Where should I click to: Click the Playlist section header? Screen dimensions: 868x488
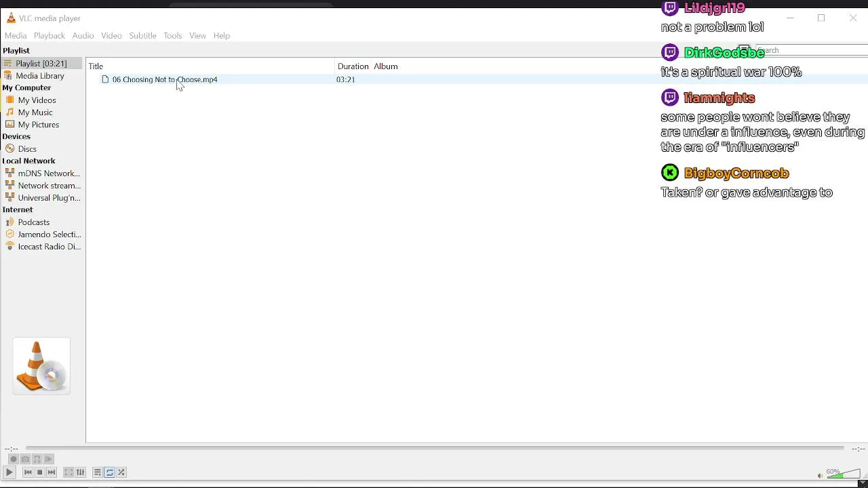(16, 51)
